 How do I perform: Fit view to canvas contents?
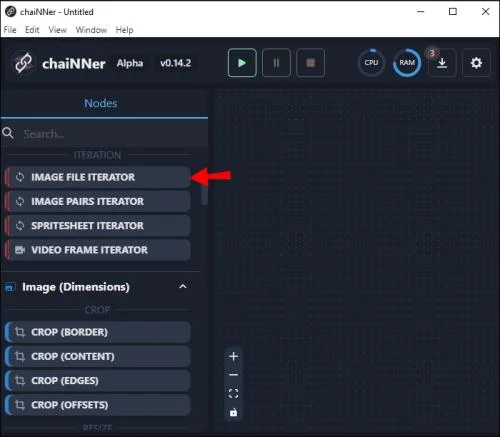pyautogui.click(x=234, y=394)
